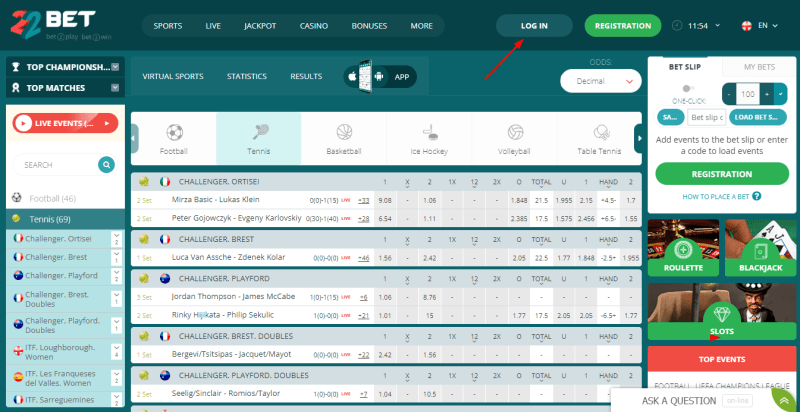Click tennis ball icon for Challenger Ortisei

click(144, 181)
